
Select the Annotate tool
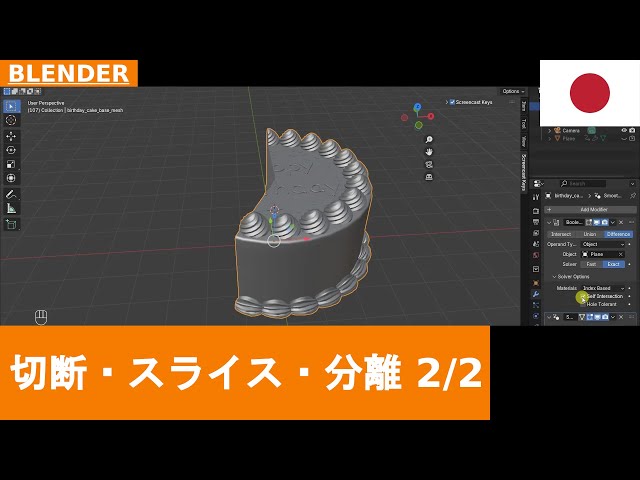click(x=11, y=194)
